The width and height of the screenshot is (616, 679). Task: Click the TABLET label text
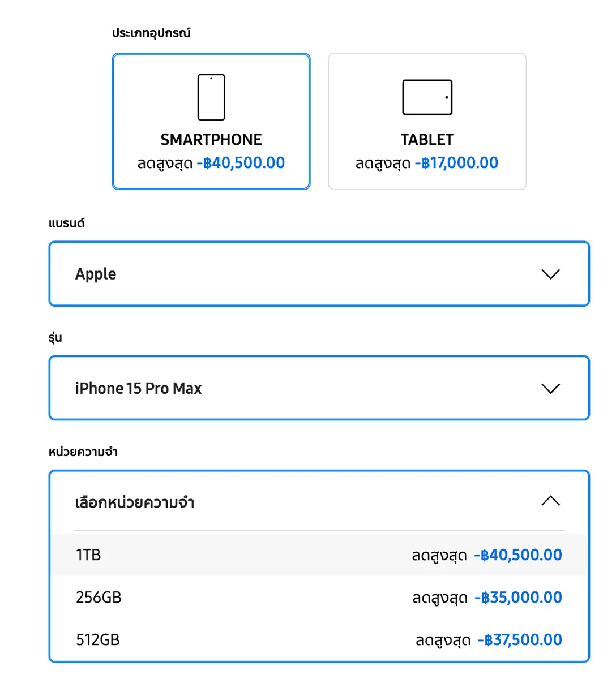coord(427,140)
